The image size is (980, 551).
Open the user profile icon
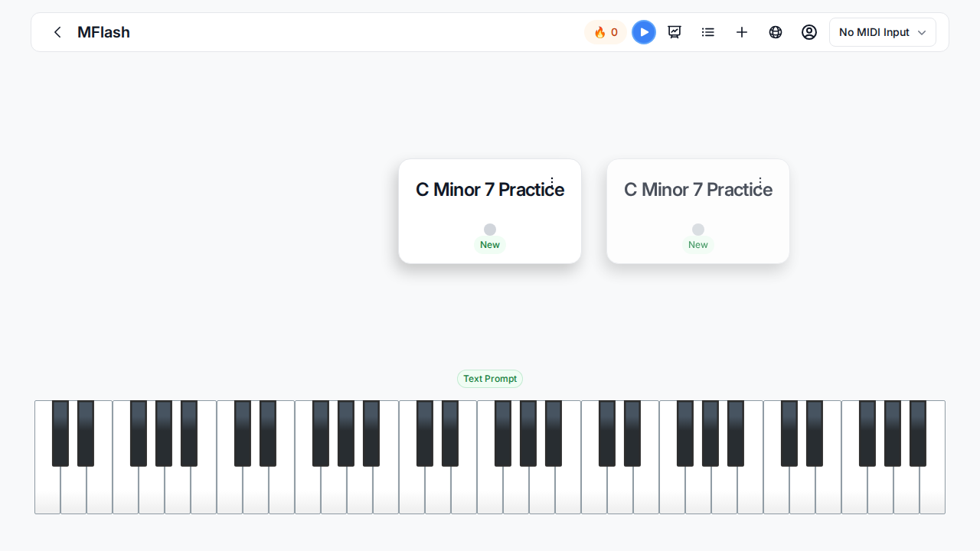tap(809, 32)
